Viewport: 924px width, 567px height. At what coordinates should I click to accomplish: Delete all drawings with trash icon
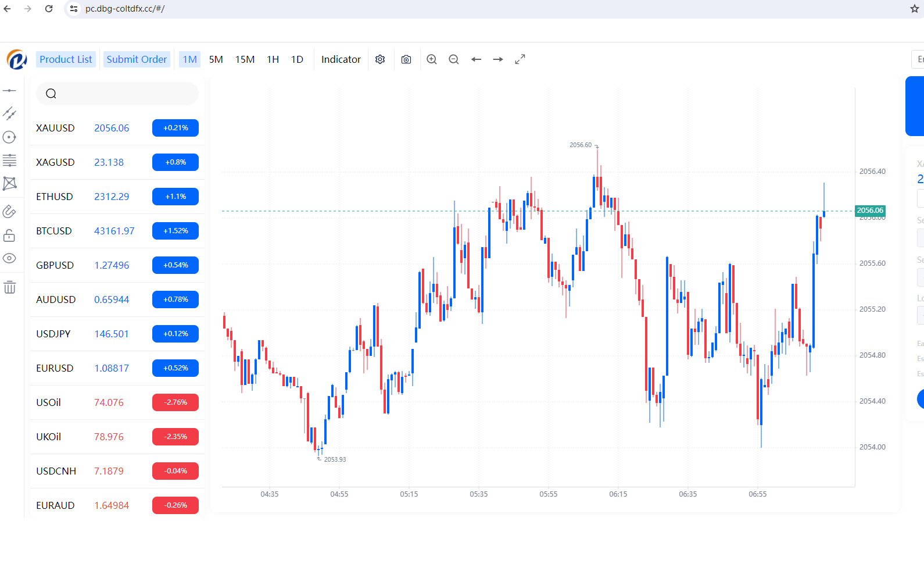click(x=9, y=287)
